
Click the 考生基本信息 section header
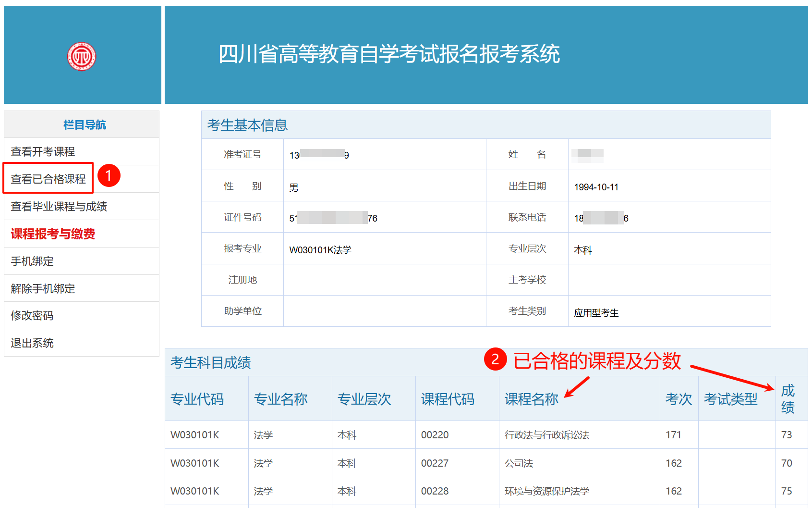[x=247, y=125]
